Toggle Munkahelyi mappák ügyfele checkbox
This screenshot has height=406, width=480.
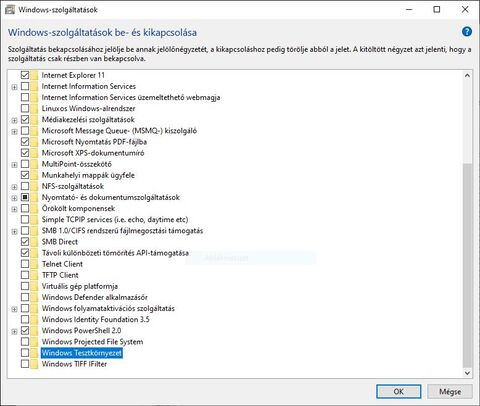coord(25,175)
